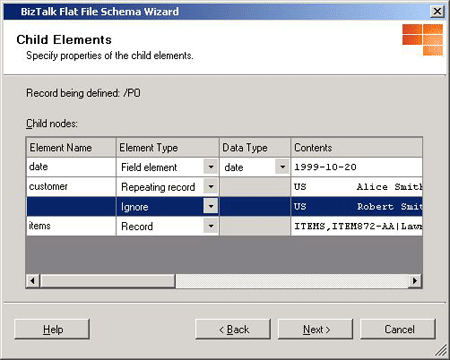
Task: Select the 'US Robert Smith' contents cell
Action: click(x=356, y=206)
